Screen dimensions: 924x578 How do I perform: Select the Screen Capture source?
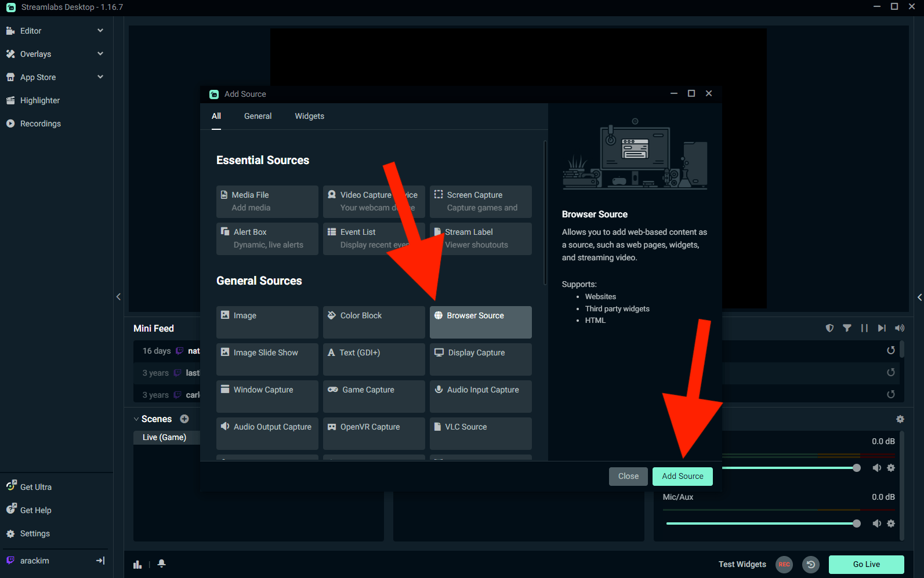pos(481,201)
